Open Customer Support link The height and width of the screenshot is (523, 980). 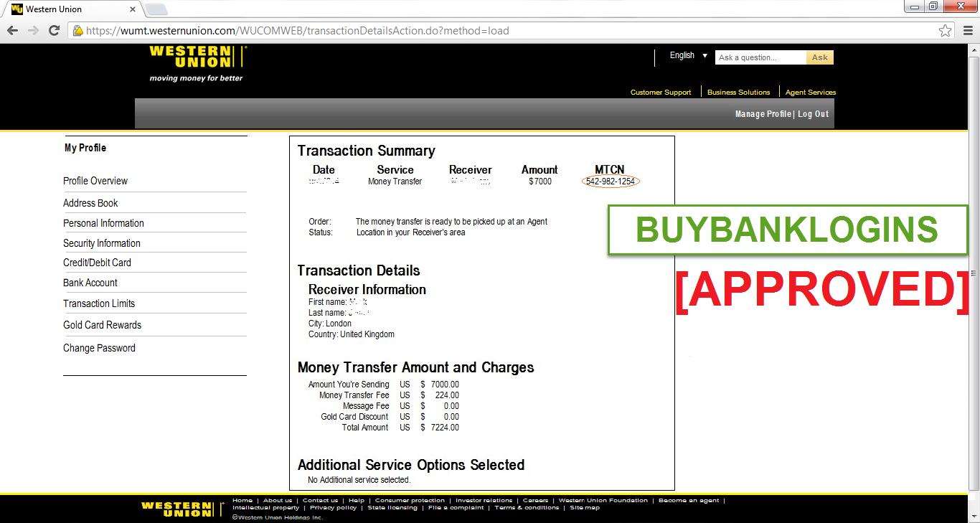pyautogui.click(x=661, y=92)
